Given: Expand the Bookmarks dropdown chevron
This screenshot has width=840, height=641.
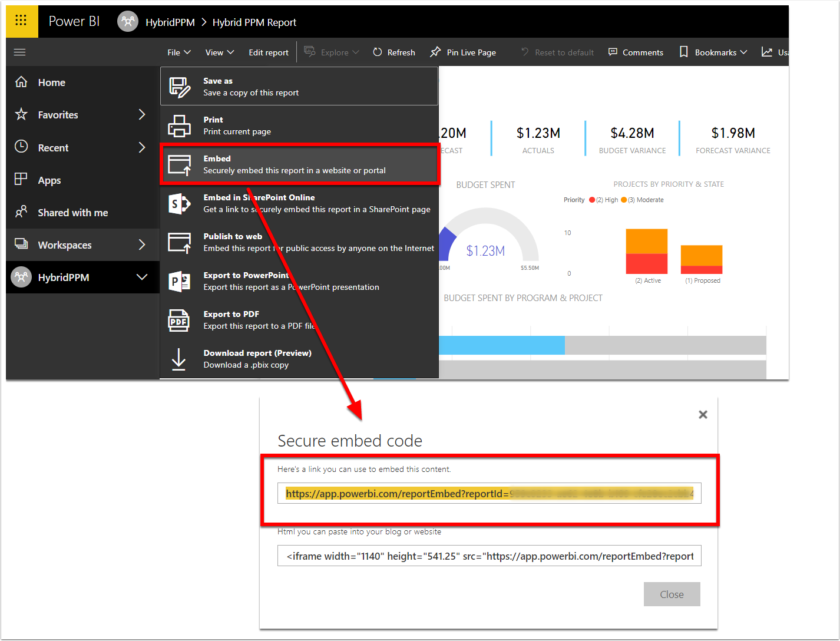Looking at the screenshot, I should pos(743,52).
